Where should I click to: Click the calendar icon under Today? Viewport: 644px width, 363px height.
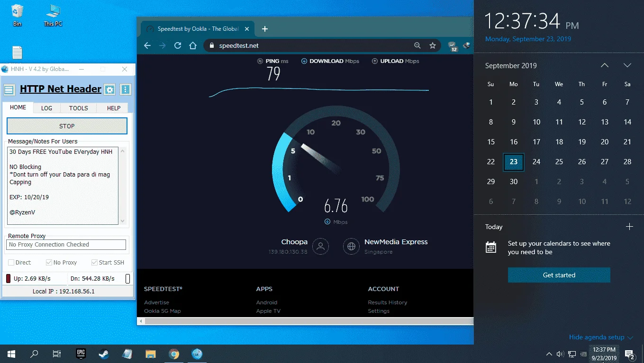tap(491, 247)
